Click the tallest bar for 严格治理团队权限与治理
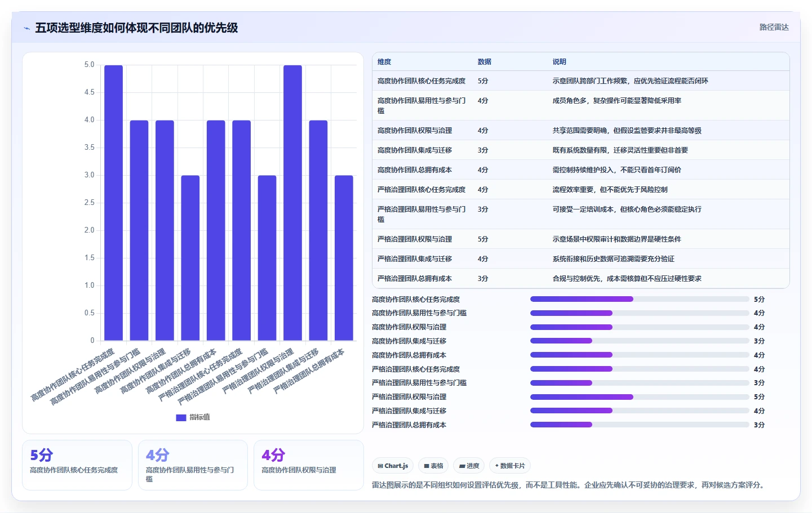 pyautogui.click(x=292, y=203)
